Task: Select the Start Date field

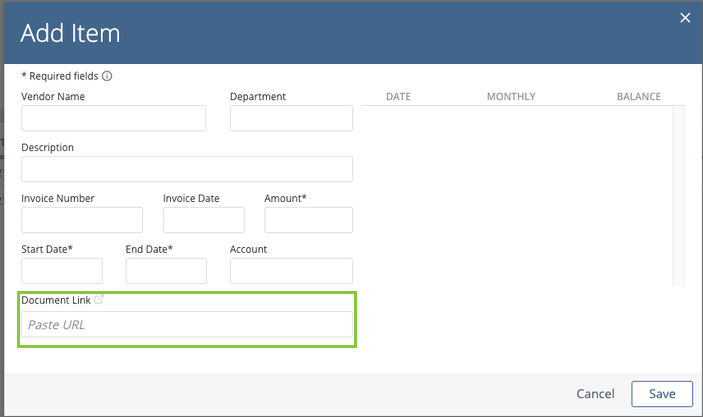Action: (62, 271)
